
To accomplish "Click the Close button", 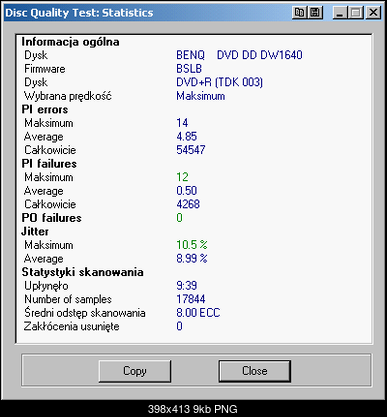I will click(x=255, y=371).
